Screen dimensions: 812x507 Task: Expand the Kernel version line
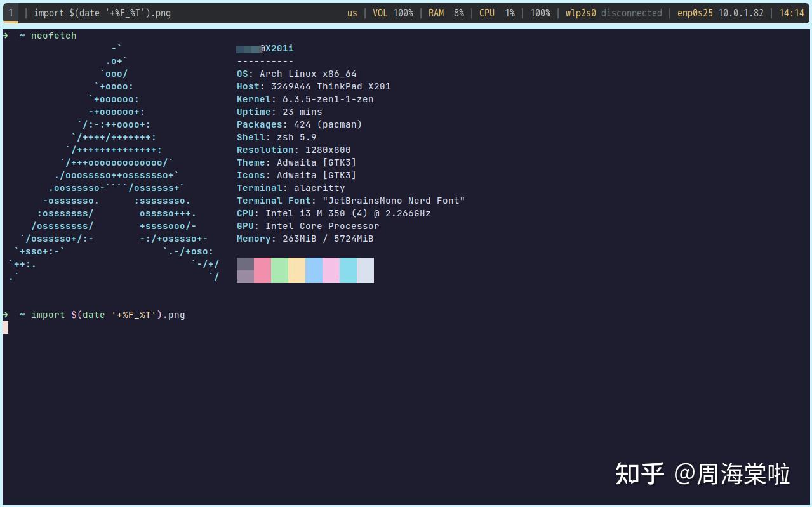[305, 99]
